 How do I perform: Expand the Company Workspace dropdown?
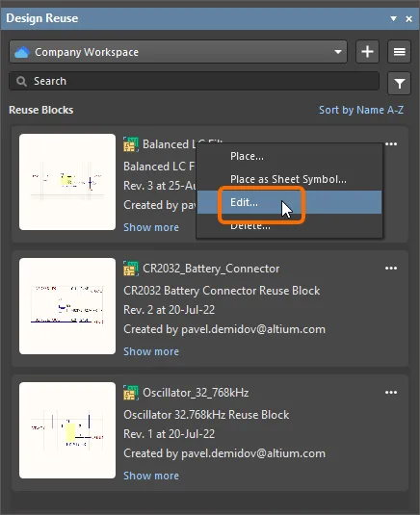tap(338, 52)
